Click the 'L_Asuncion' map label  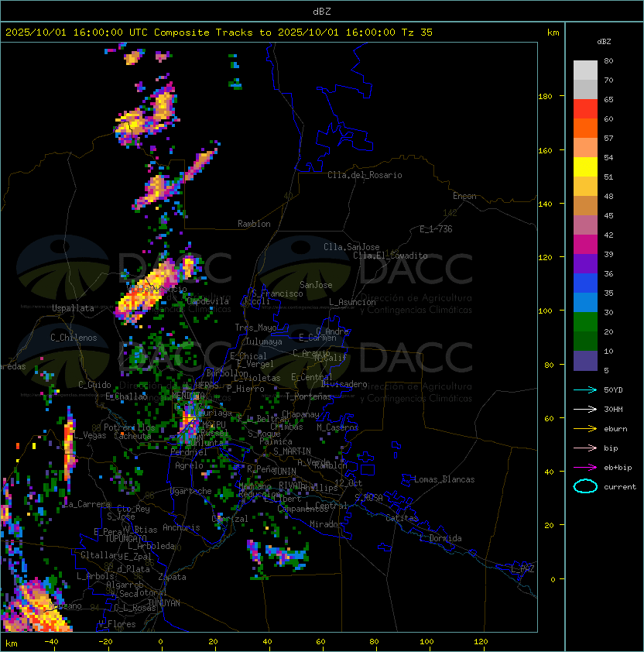(352, 302)
